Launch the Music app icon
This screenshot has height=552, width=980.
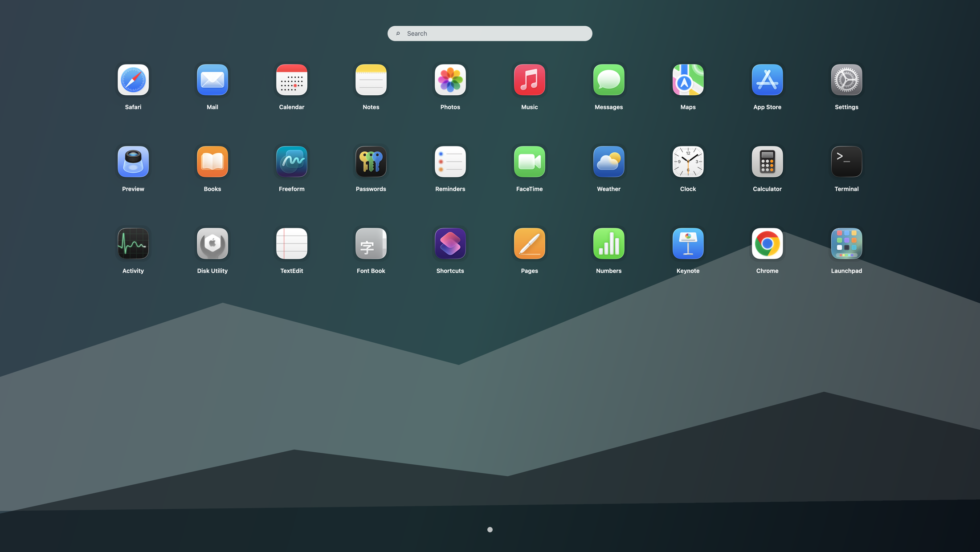click(x=530, y=80)
